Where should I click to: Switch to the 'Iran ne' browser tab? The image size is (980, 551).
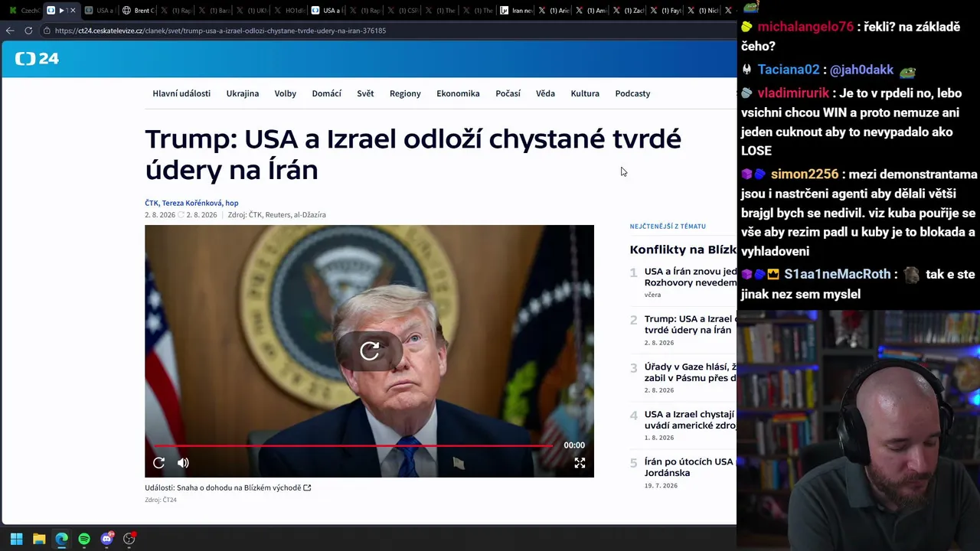coord(517,10)
